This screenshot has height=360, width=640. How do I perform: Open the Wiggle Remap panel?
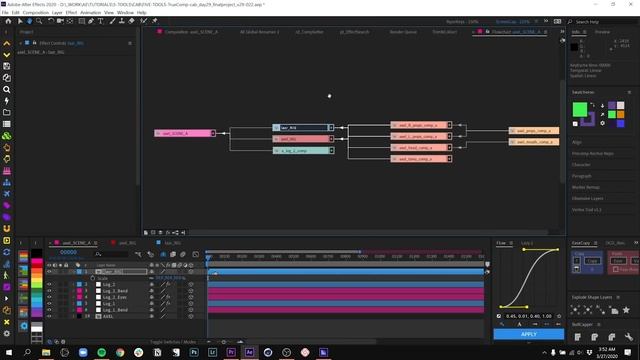click(585, 187)
